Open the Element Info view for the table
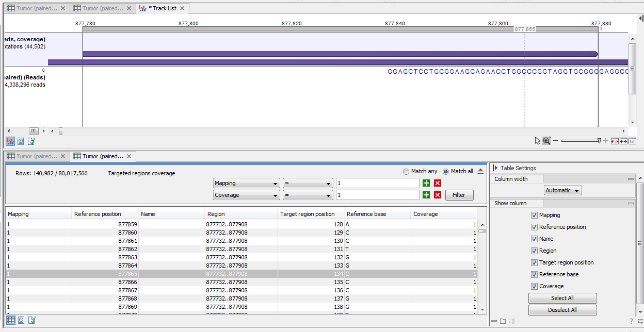 tap(31, 320)
